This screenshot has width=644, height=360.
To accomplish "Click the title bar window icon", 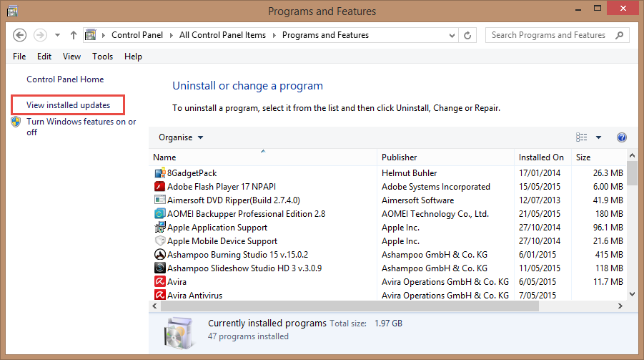I will point(12,11).
